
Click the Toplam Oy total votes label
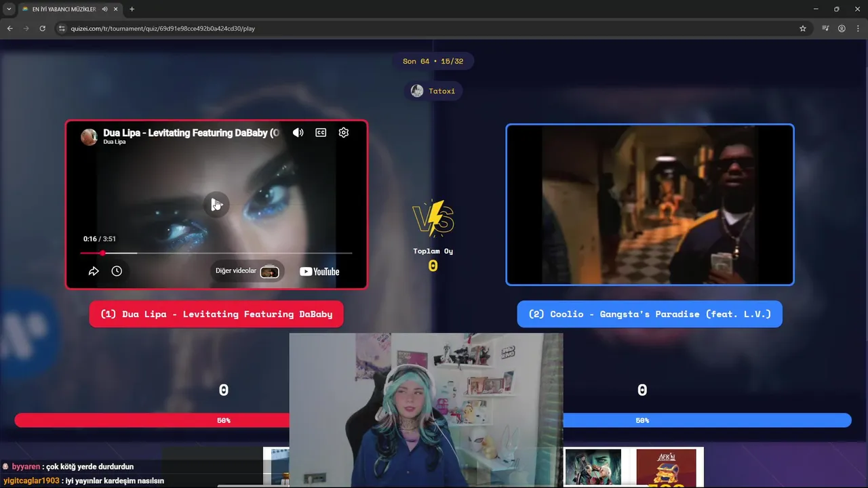click(433, 251)
